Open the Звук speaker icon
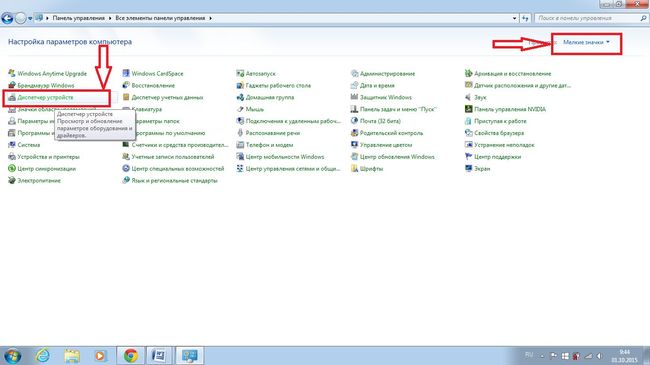Screen dimensions: 650x365 (468, 97)
